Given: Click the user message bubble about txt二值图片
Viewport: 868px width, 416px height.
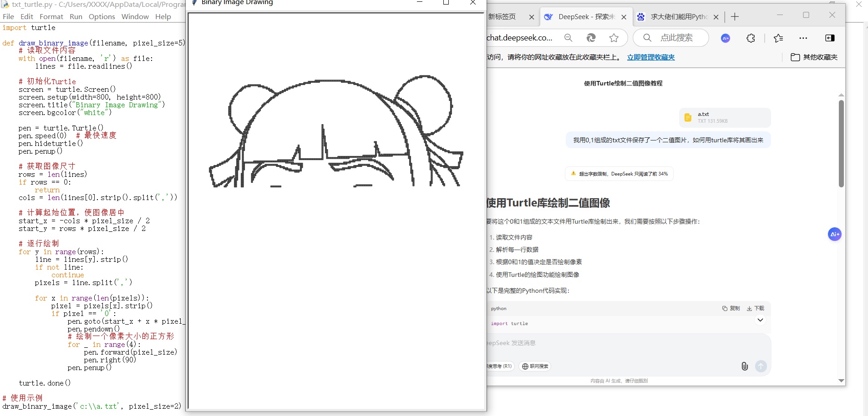Looking at the screenshot, I should [668, 140].
